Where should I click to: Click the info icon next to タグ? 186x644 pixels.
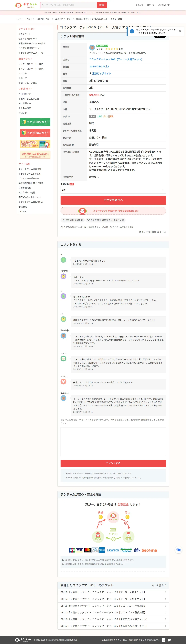(x=69, y=117)
